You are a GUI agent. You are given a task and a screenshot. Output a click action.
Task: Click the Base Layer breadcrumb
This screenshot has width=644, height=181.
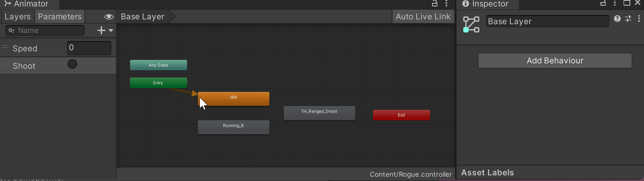[143, 17]
